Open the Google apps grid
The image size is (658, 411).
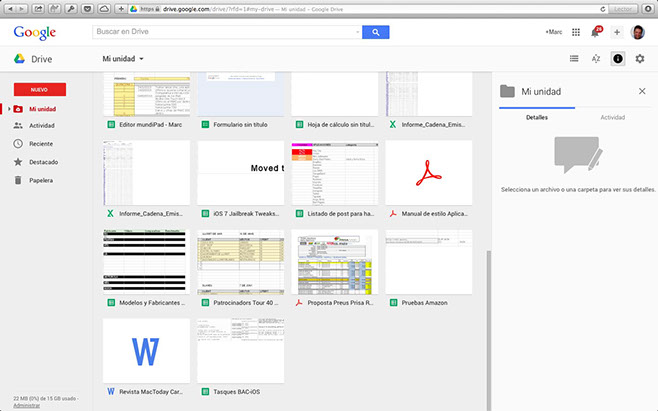pos(576,32)
